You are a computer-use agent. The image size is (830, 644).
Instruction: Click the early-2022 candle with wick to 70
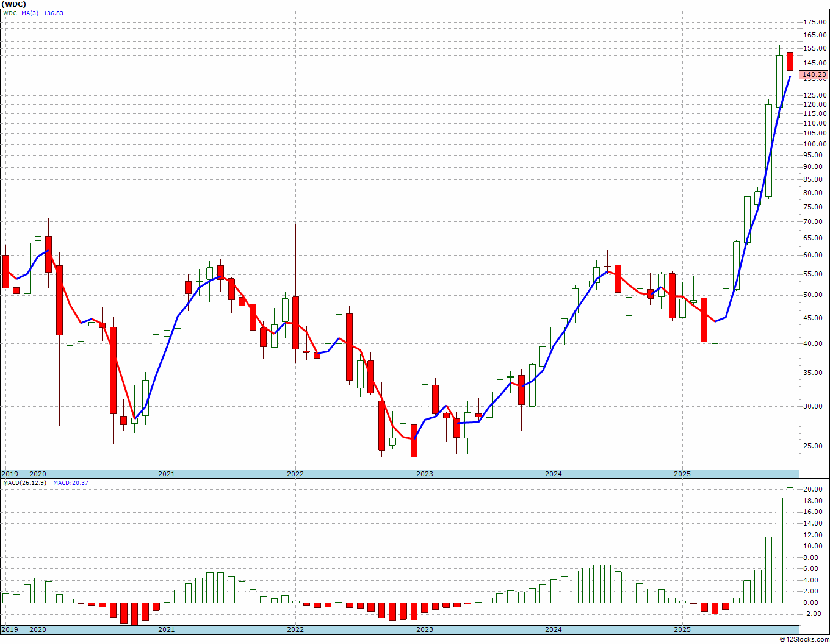click(x=295, y=323)
